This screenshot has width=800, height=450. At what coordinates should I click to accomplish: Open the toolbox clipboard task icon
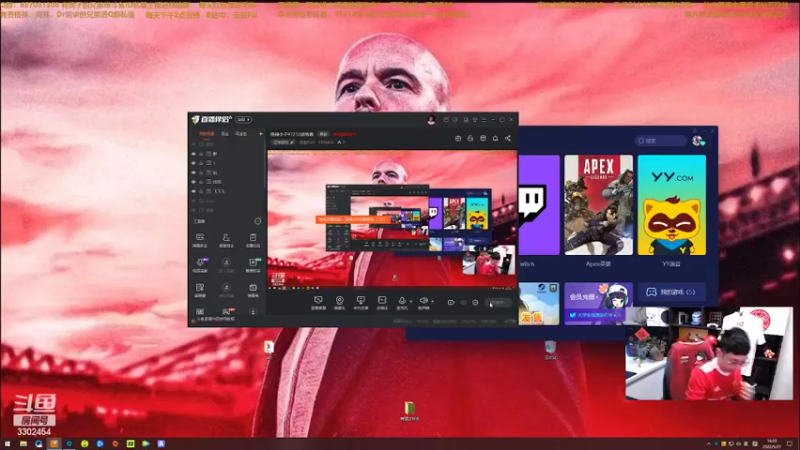pos(253,240)
